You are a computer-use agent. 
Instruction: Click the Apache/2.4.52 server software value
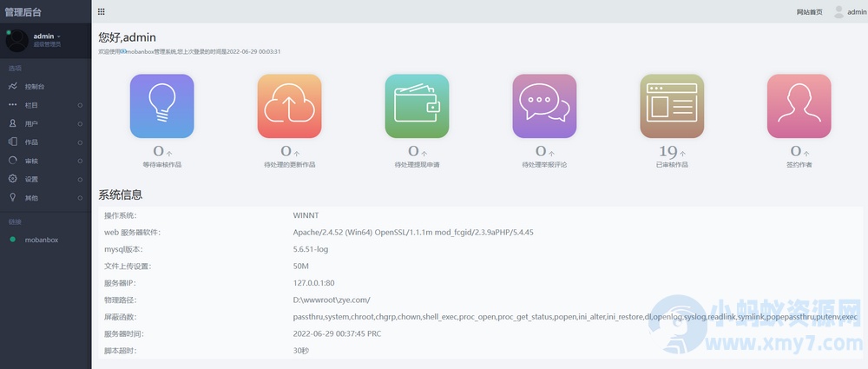pos(413,232)
